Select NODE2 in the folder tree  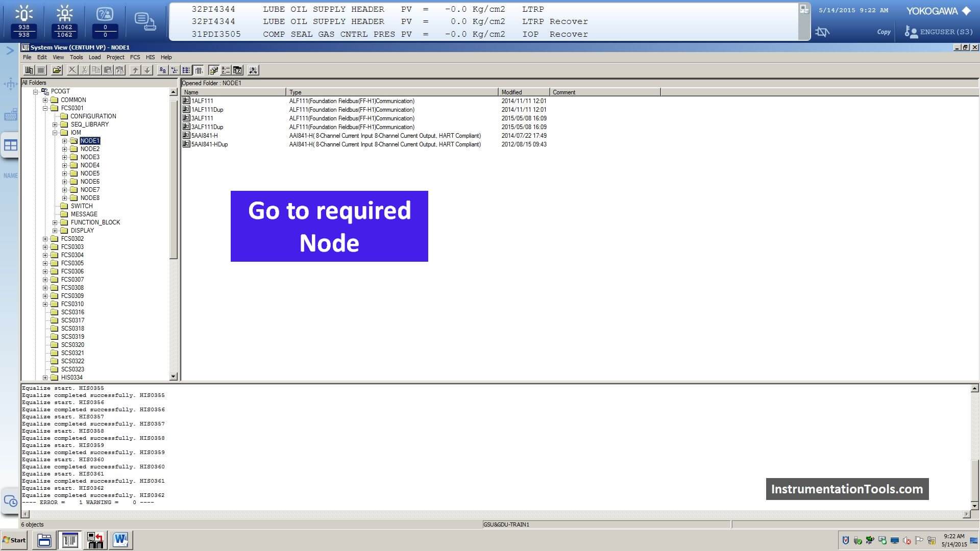(x=89, y=148)
